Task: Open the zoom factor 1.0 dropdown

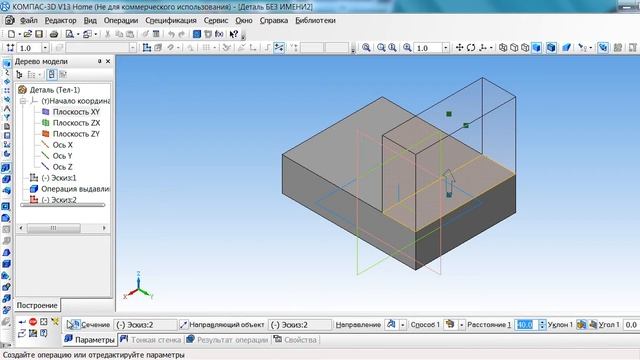Action: pyautogui.click(x=445, y=48)
